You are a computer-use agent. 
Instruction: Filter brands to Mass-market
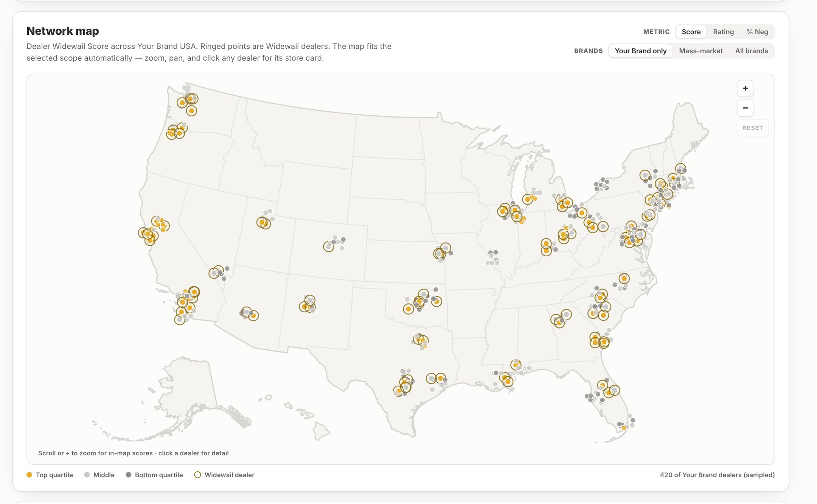click(x=701, y=51)
